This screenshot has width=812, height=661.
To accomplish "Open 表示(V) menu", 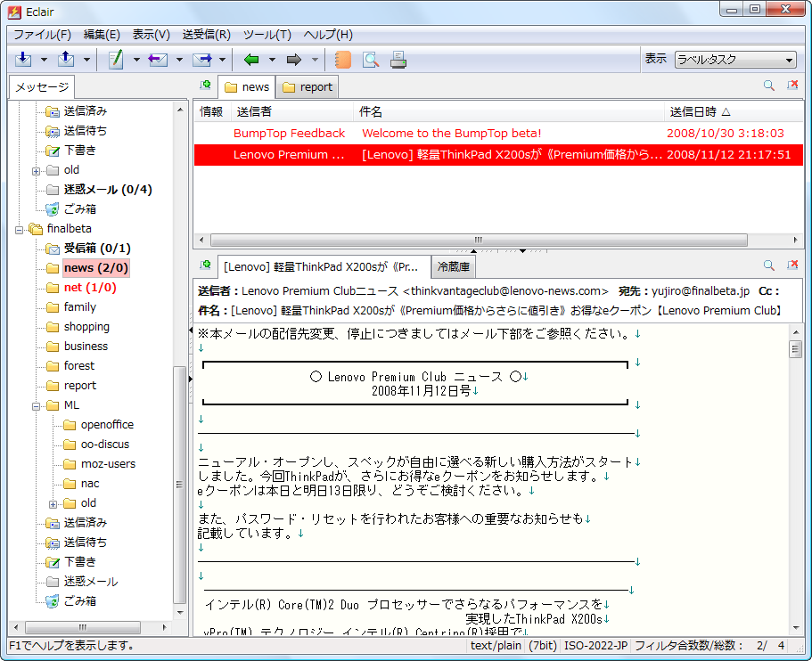I will (151, 35).
